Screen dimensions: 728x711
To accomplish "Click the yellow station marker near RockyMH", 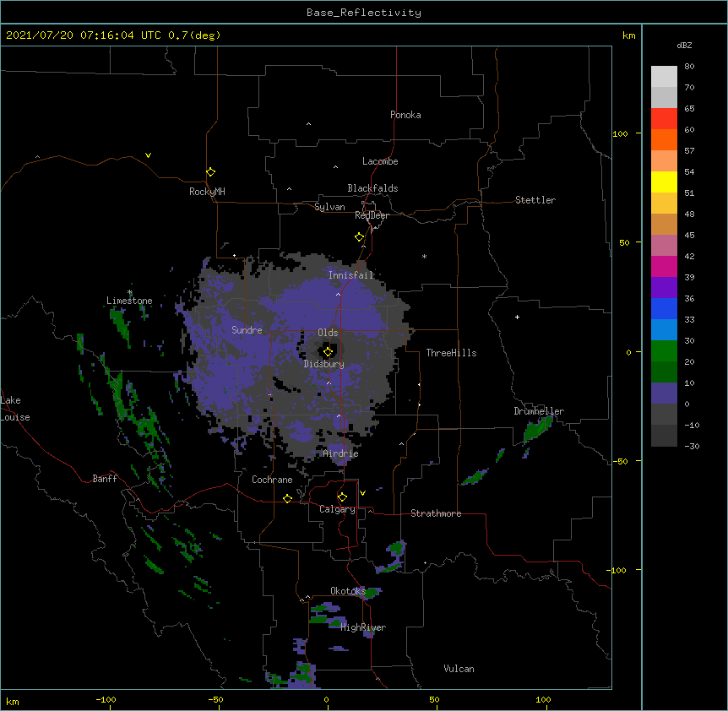I will [x=210, y=172].
